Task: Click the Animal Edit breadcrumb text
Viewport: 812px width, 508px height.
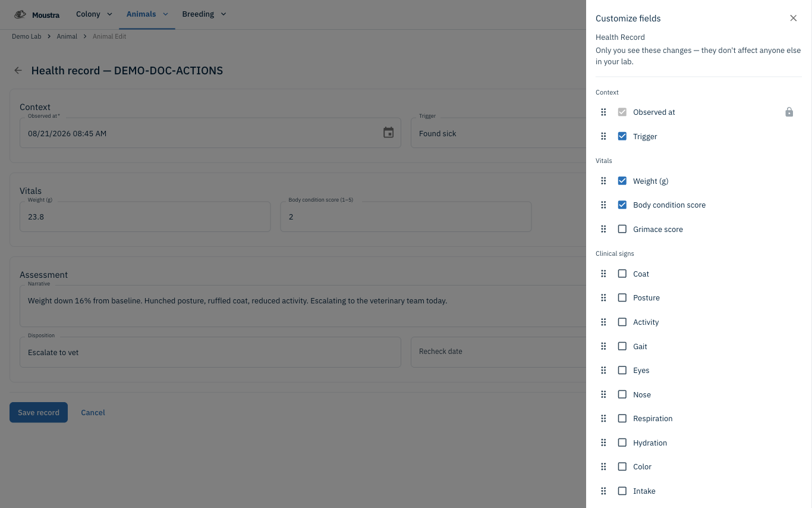Action: click(x=109, y=36)
